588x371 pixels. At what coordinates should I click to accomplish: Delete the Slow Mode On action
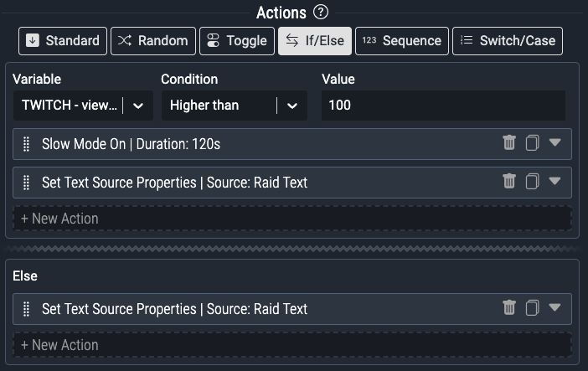(x=509, y=143)
